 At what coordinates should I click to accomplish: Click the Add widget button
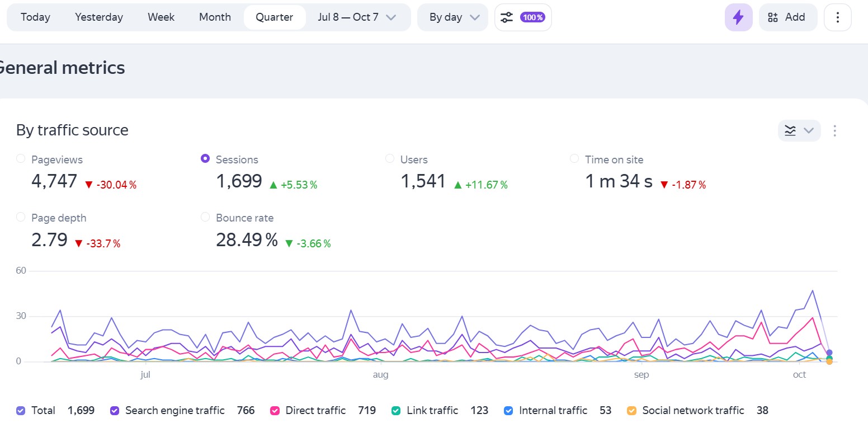[787, 17]
